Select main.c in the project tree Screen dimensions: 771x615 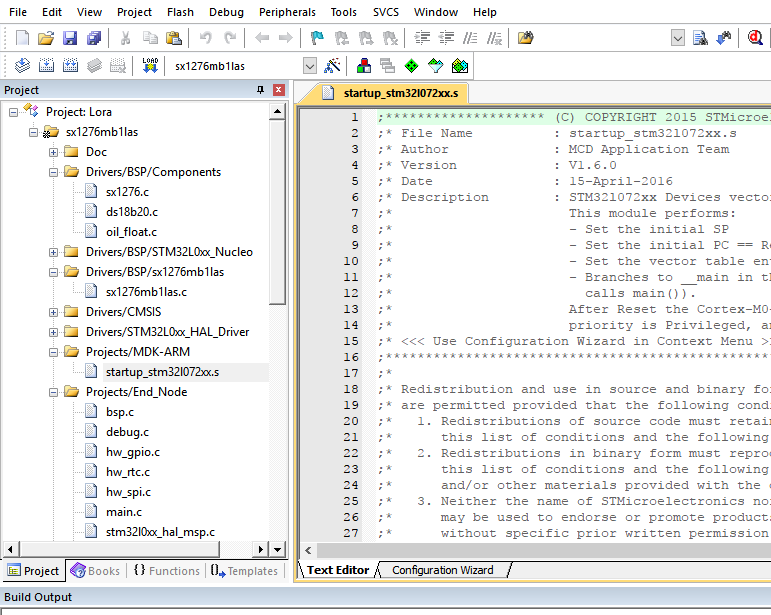tap(123, 512)
